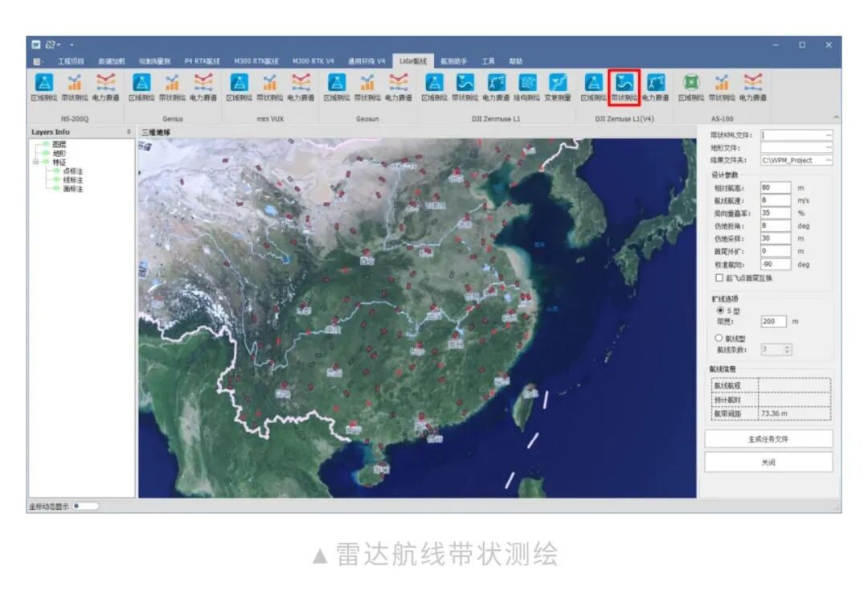Screen dimensions: 868x596
Task: Enable the 起飞点首尾互换 checkbox
Action: pos(719,277)
